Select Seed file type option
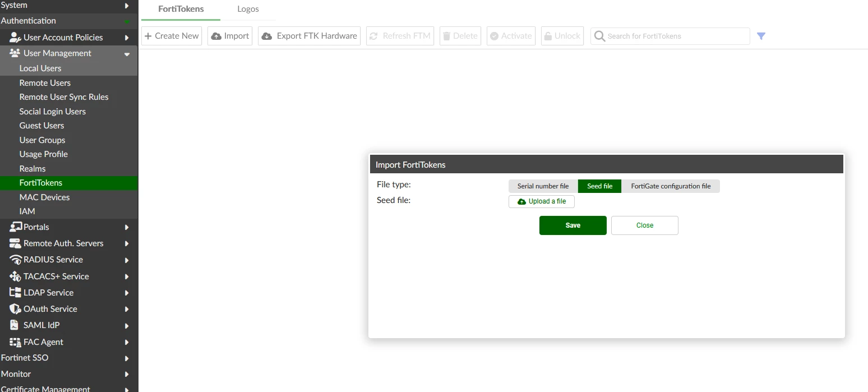The height and width of the screenshot is (392, 868). 599,186
